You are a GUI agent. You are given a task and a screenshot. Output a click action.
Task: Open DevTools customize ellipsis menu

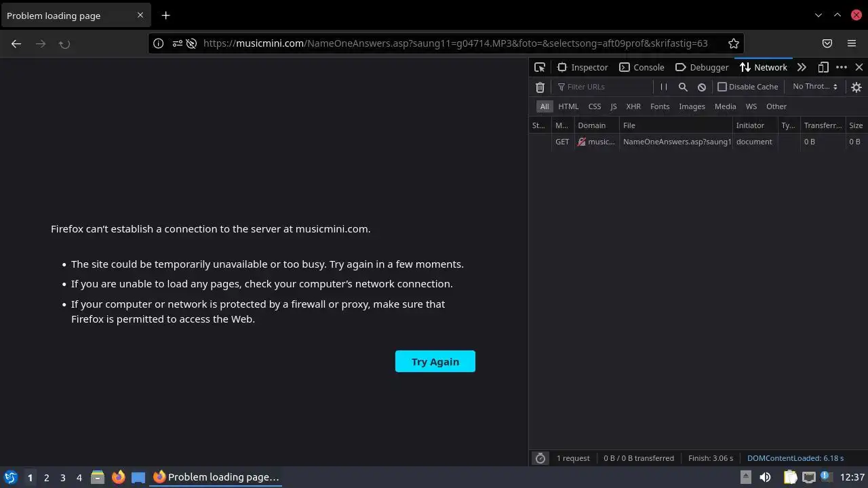[x=842, y=67]
